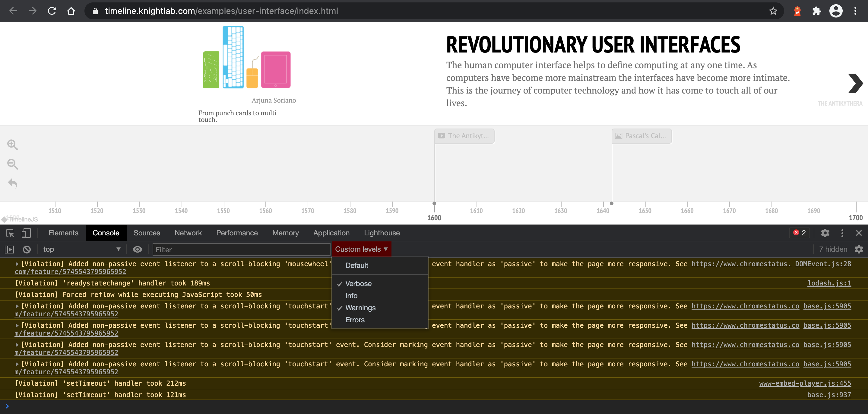Open the top context selector dropdown
The width and height of the screenshot is (868, 414).
tap(81, 250)
